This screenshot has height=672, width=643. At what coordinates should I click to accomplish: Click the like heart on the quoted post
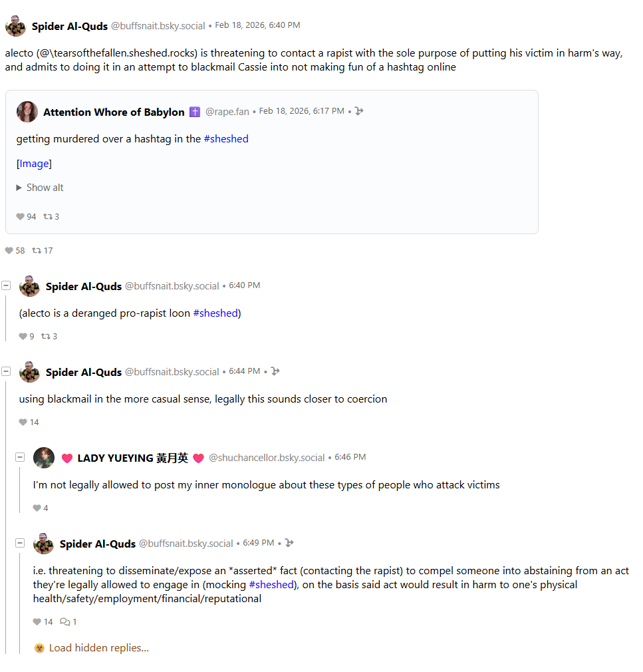tap(21, 217)
